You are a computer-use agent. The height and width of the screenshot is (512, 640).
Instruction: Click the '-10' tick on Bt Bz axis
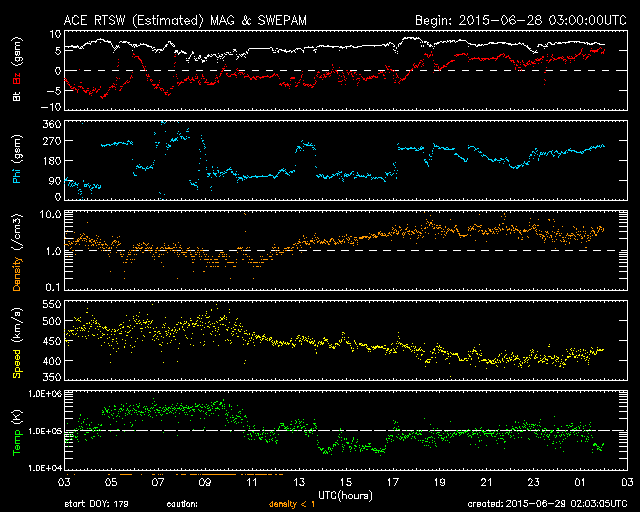50,107
